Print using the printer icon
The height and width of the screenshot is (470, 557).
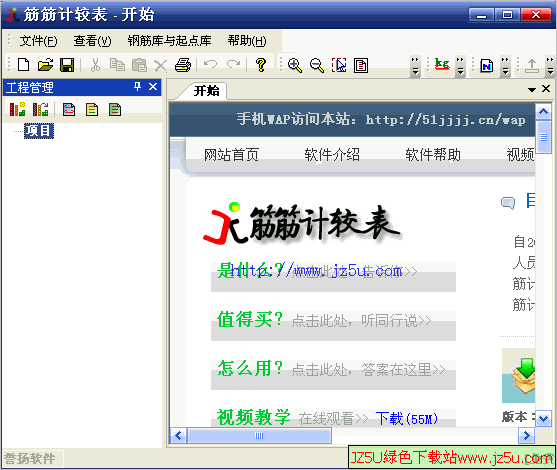click(183, 65)
